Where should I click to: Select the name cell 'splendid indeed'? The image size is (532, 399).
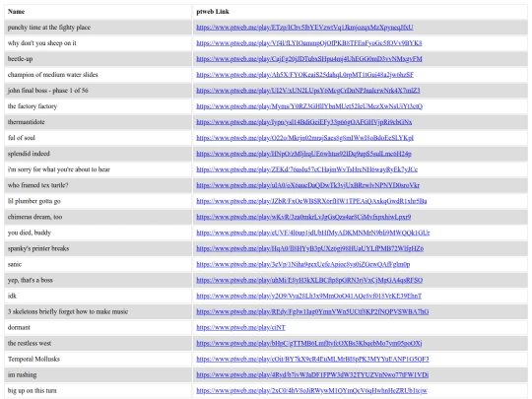(99, 154)
